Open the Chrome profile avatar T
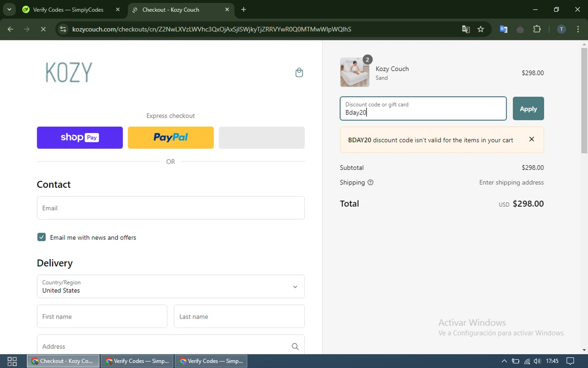Screen dimensions: 588x368 [561, 29]
